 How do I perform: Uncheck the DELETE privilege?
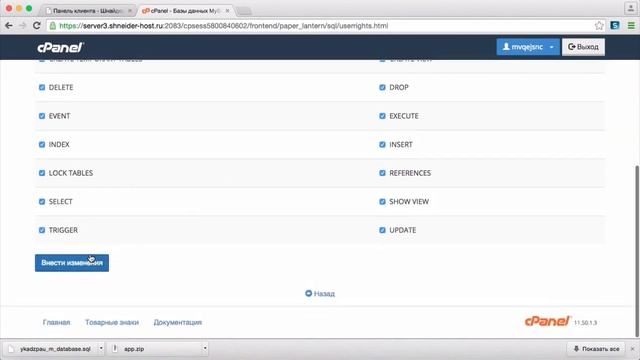tap(42, 87)
